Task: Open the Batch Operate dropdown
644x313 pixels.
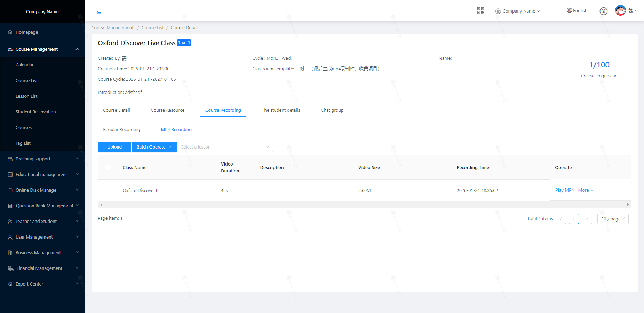Action: pyautogui.click(x=154, y=147)
